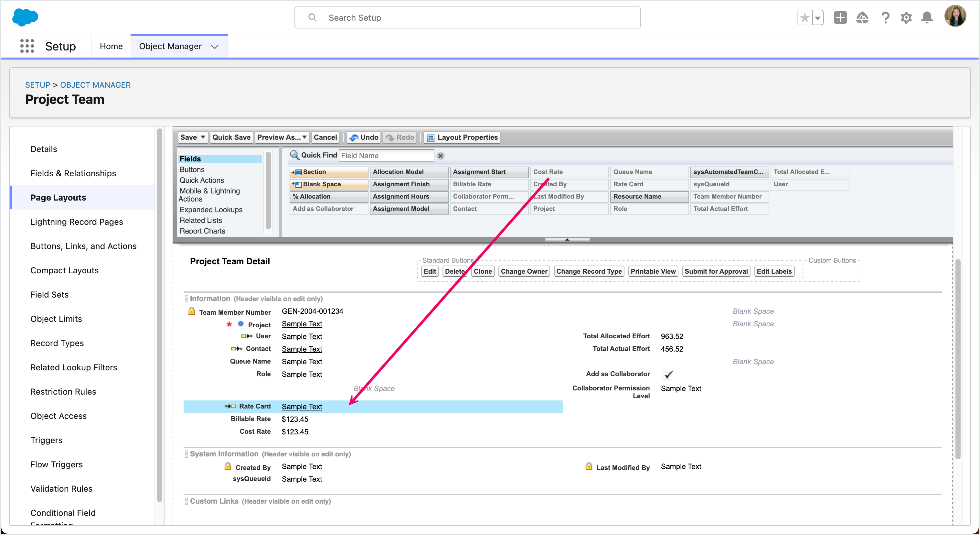Image resolution: width=980 pixels, height=535 pixels.
Task: Collapse the palette using the bottom handle arrow
Action: 567,239
